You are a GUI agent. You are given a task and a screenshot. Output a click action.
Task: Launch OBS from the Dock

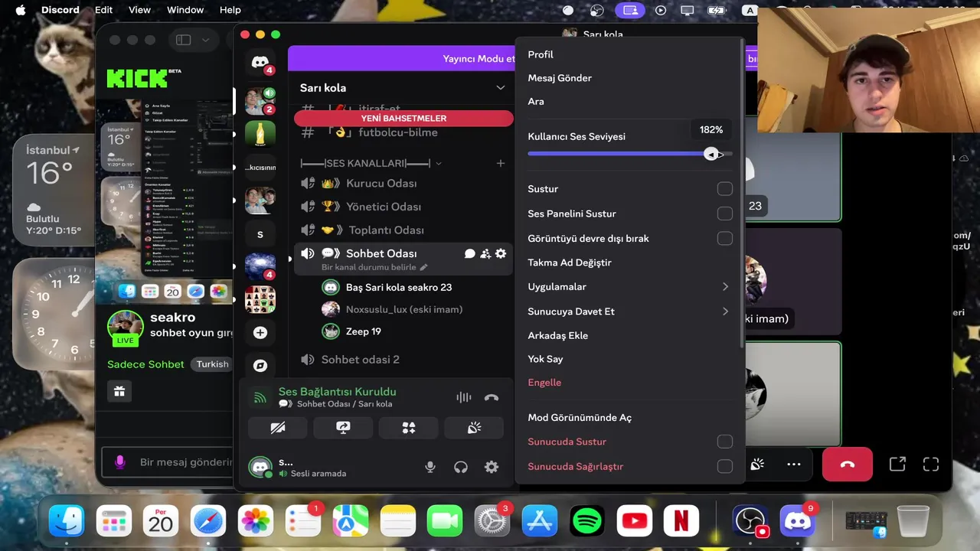coord(750,522)
